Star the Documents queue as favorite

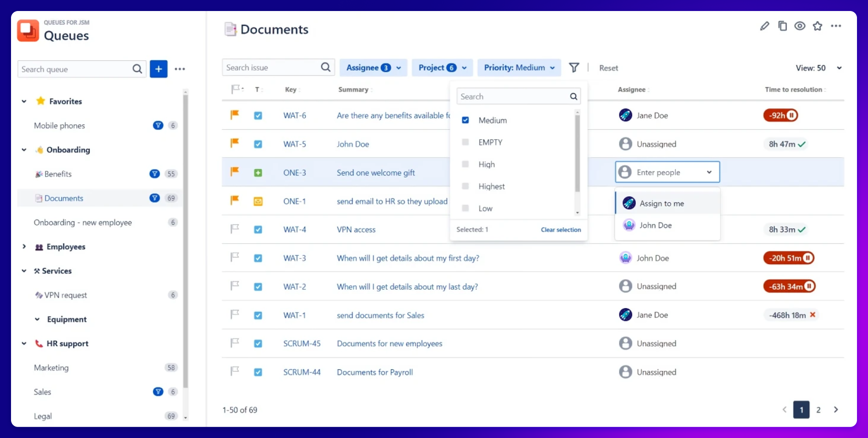click(818, 26)
